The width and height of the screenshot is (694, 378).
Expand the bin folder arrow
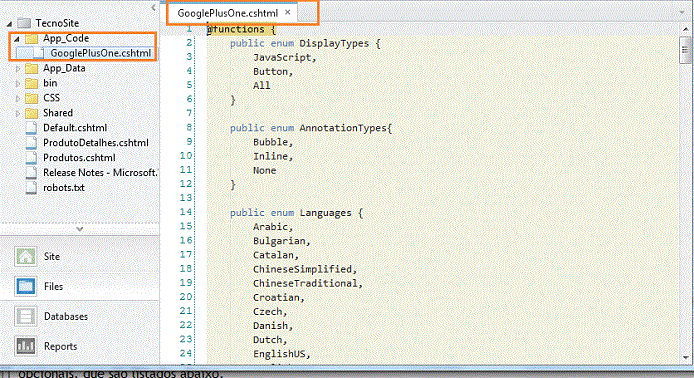point(18,83)
